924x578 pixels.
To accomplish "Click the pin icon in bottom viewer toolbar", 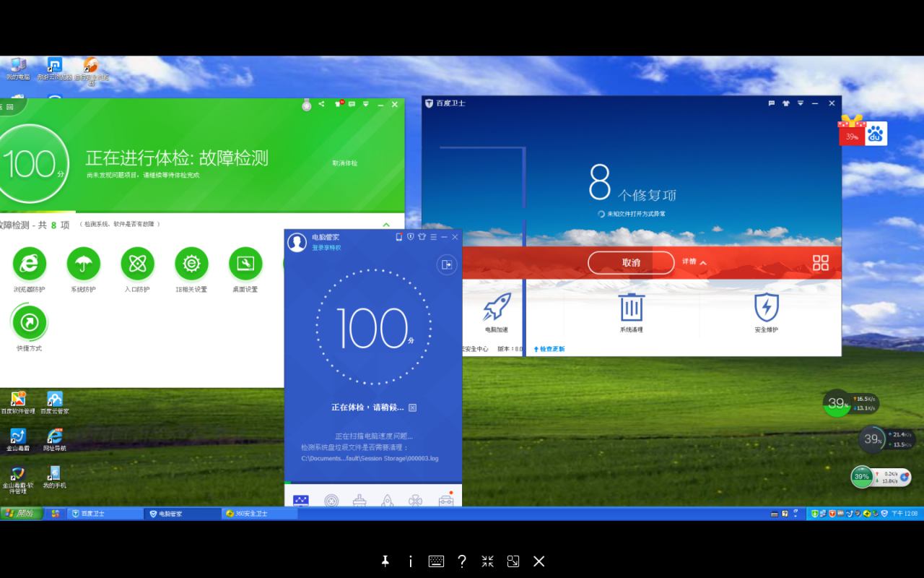I will (x=385, y=561).
